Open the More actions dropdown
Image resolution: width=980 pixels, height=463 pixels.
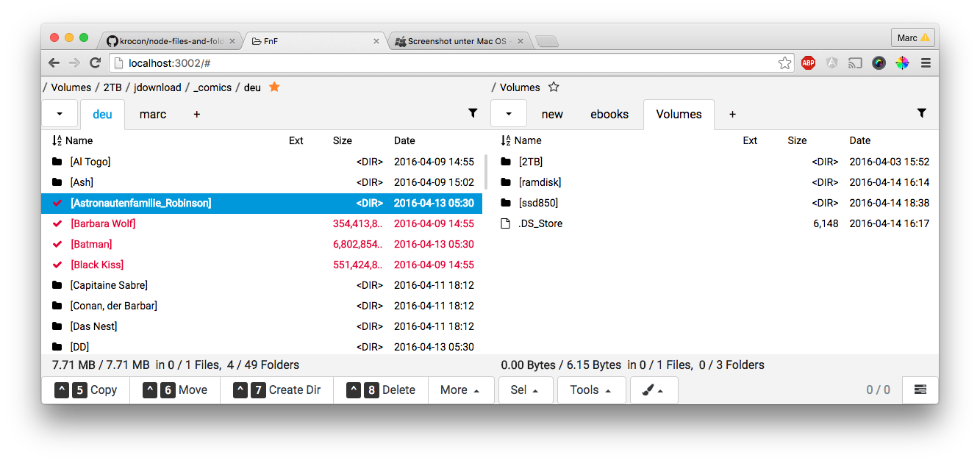coord(459,390)
